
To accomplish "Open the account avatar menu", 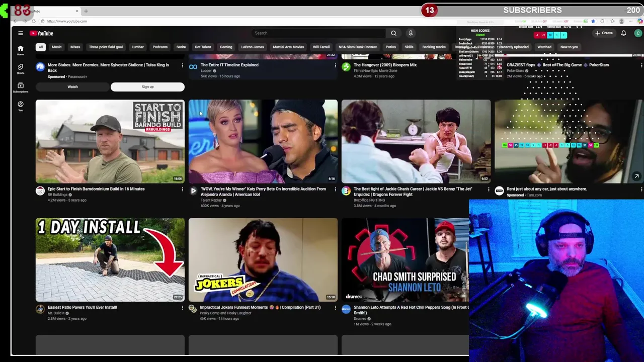I will click(638, 33).
